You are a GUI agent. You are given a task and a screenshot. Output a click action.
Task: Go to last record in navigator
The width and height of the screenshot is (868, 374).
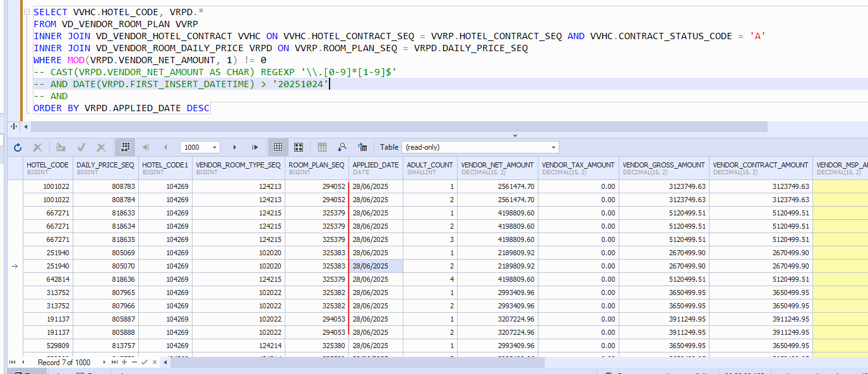point(115,363)
